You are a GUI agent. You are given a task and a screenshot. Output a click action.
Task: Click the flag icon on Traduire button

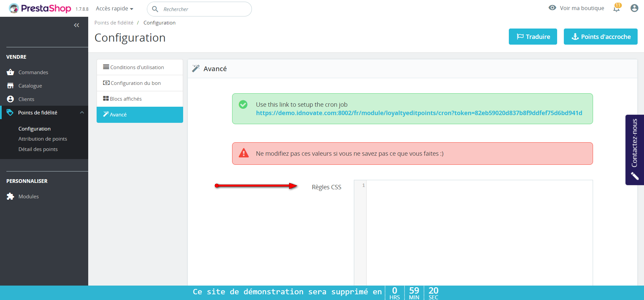pyautogui.click(x=520, y=37)
